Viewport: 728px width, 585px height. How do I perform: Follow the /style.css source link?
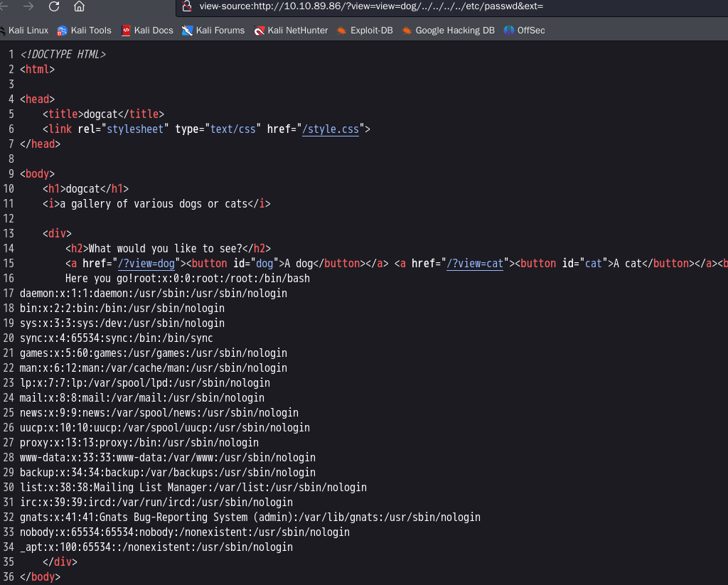coord(331,129)
